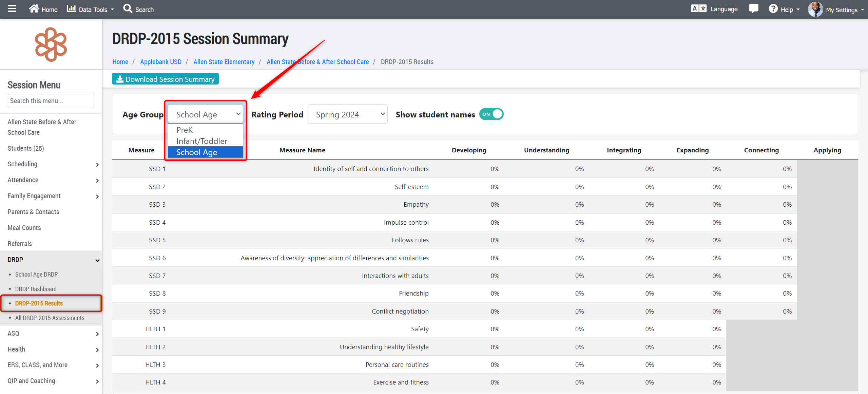868x394 pixels.
Task: Click the Language translate icon
Action: tap(698, 9)
